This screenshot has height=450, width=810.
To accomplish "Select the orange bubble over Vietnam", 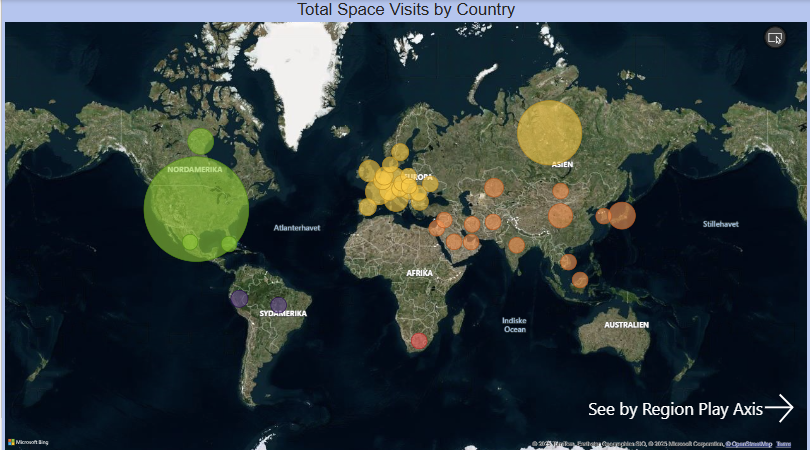I will pos(568,262).
